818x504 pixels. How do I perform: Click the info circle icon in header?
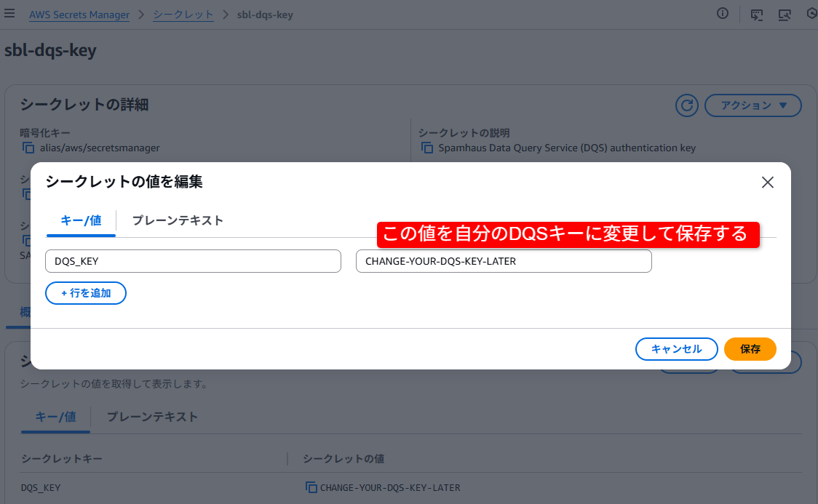pos(723,14)
